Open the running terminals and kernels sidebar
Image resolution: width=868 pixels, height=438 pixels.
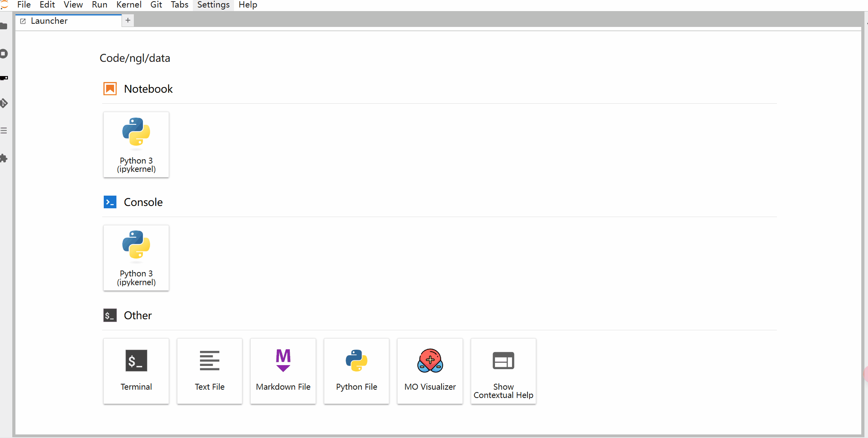pyautogui.click(x=4, y=53)
